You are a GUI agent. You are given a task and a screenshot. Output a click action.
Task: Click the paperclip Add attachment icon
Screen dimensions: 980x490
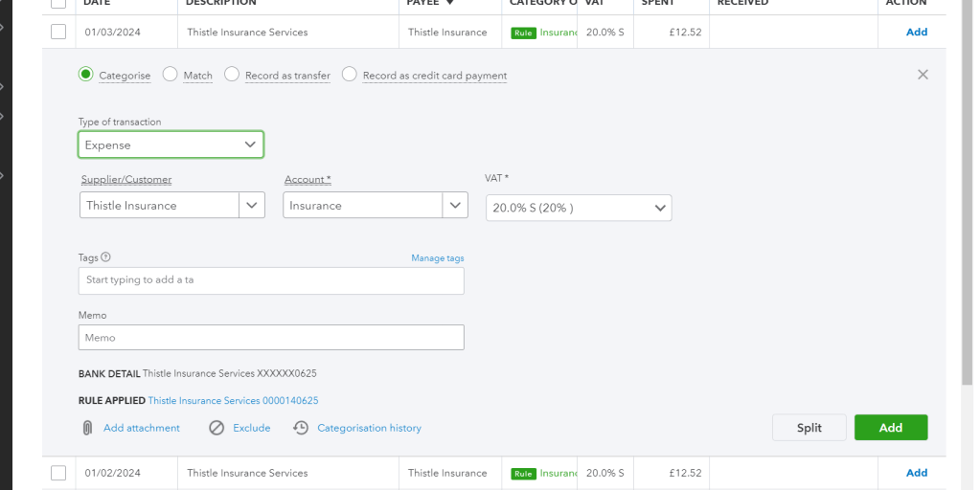point(87,428)
